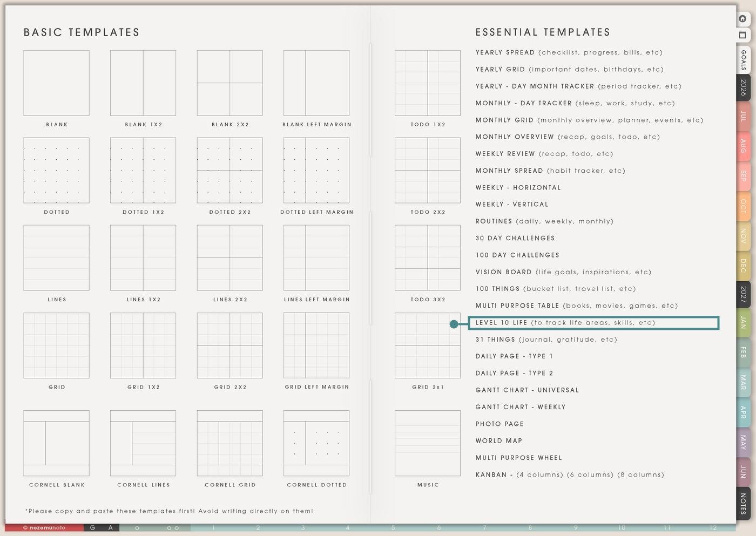Open the 30 DAY CHALLENGES template link
This screenshot has height=536, width=756.
coord(515,238)
